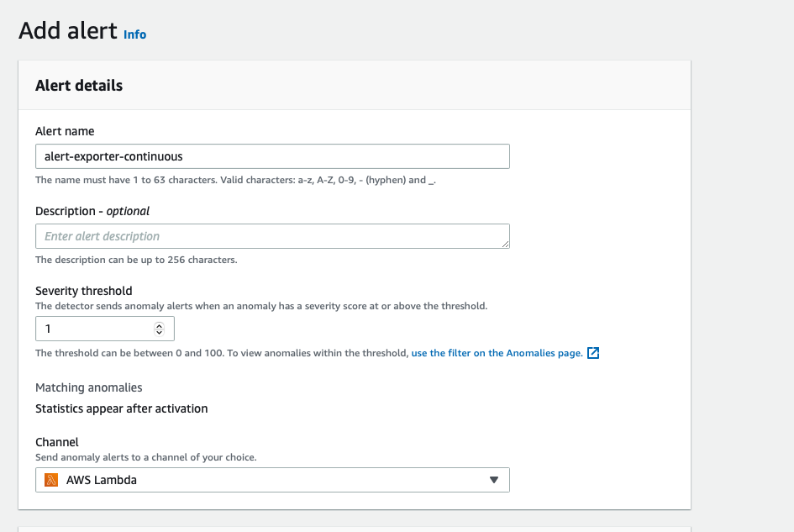Click the Channel label
This screenshot has height=532, width=794.
[57, 442]
